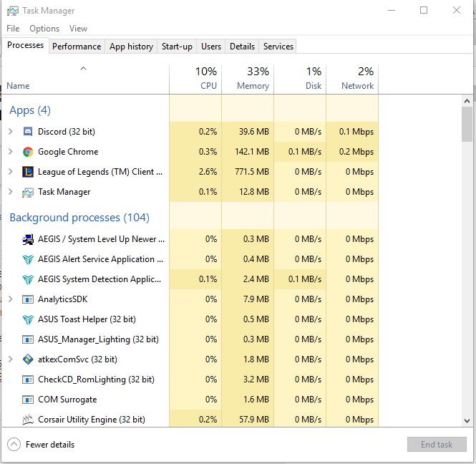Click the ASUS Toast Helper icon
This screenshot has width=476, height=464.
(x=28, y=320)
